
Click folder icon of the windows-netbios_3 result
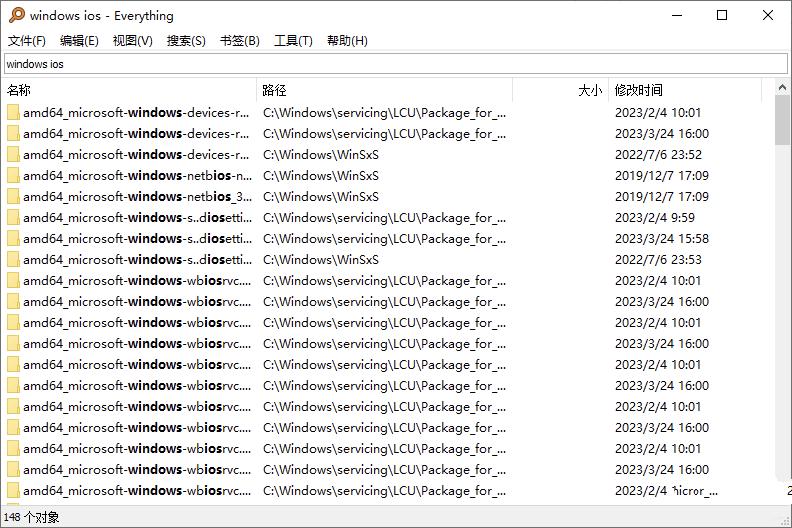pyautogui.click(x=13, y=197)
